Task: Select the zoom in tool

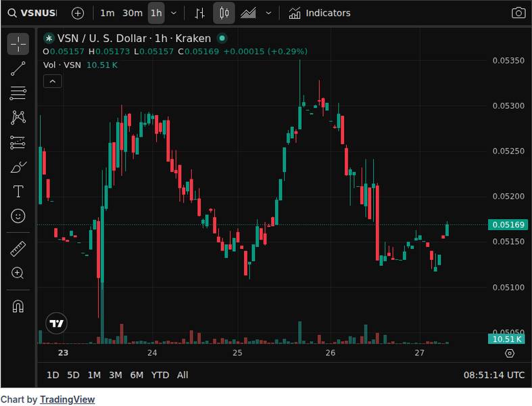Action: tap(18, 273)
